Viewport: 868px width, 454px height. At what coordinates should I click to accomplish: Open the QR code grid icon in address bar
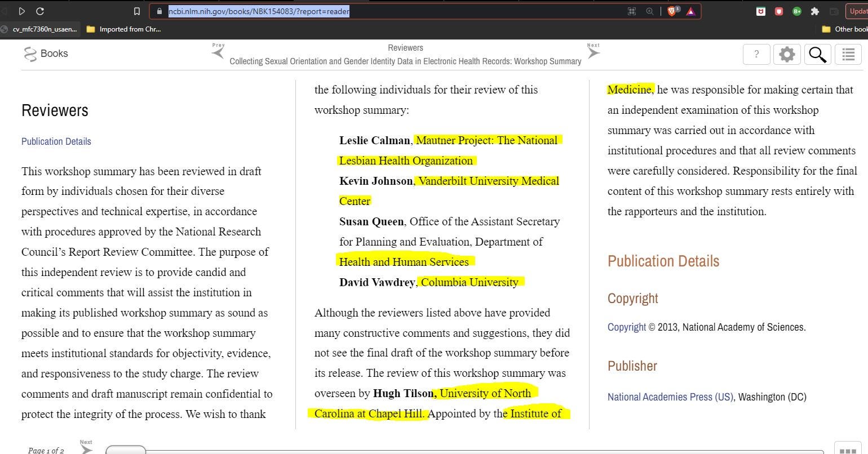[x=632, y=11]
